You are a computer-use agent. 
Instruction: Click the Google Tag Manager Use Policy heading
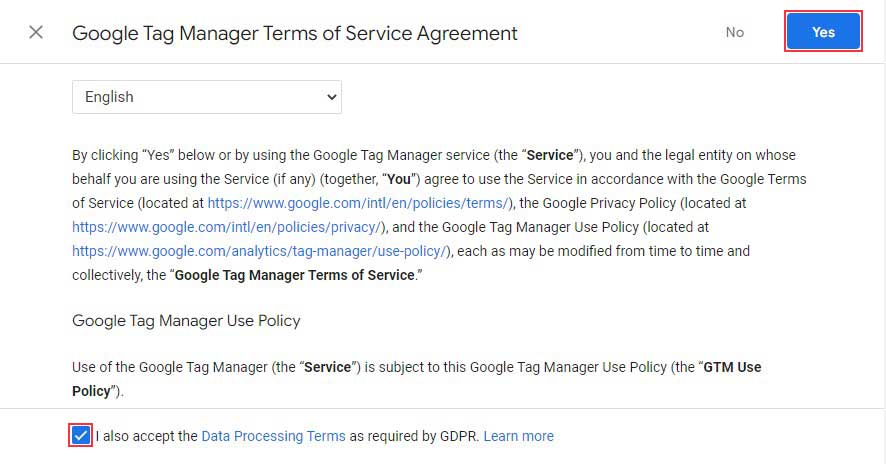tap(186, 321)
